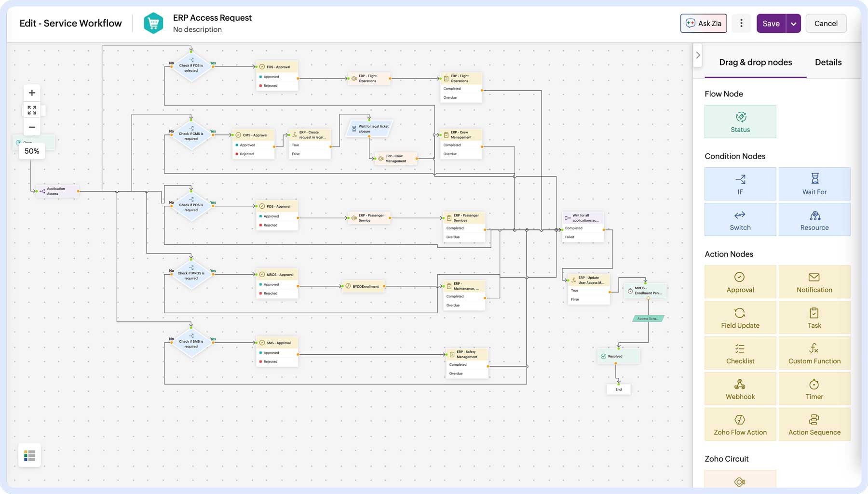Select the ERP - Passenger Service circuit node
The width and height of the screenshot is (868, 494).
click(369, 218)
